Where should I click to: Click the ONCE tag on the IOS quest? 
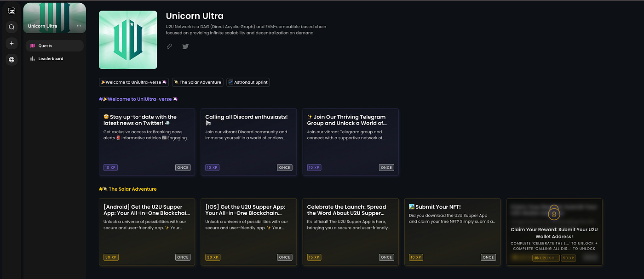pos(285,257)
